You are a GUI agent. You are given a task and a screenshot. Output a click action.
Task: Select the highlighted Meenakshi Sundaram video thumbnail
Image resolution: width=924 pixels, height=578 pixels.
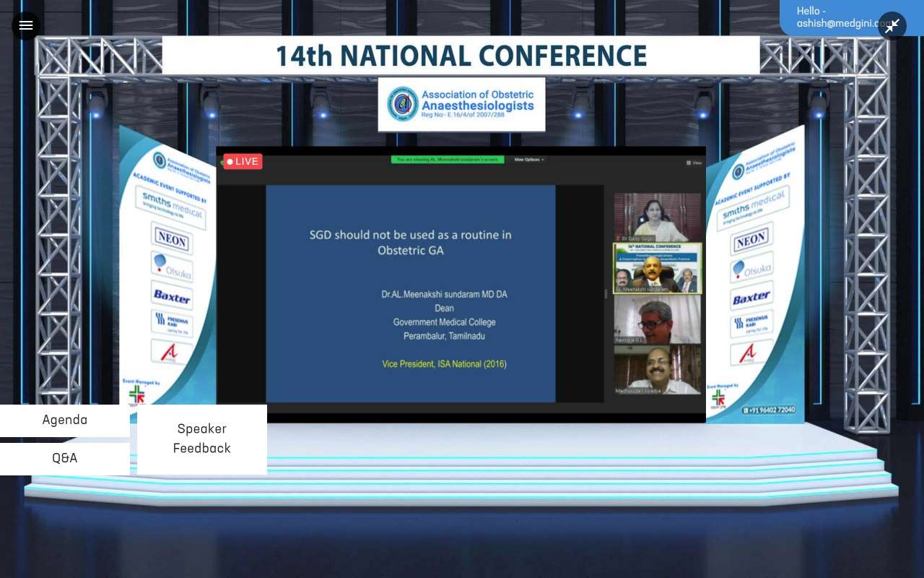657,268
